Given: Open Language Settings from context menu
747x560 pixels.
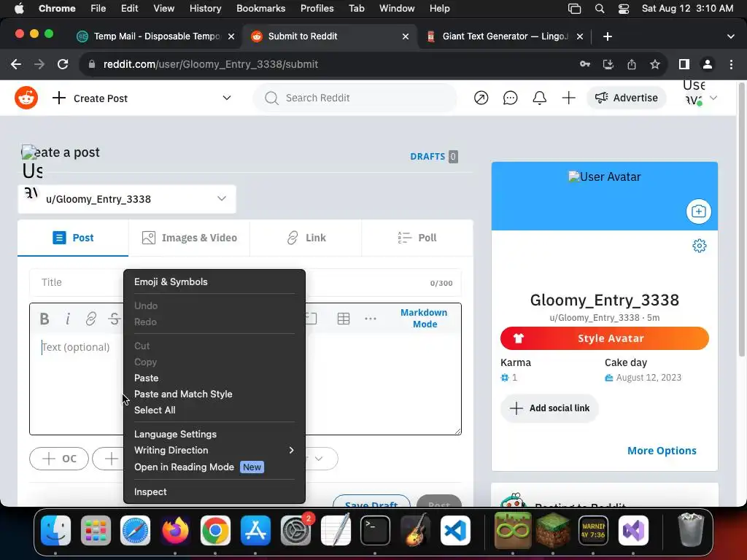Looking at the screenshot, I should point(214,435).
